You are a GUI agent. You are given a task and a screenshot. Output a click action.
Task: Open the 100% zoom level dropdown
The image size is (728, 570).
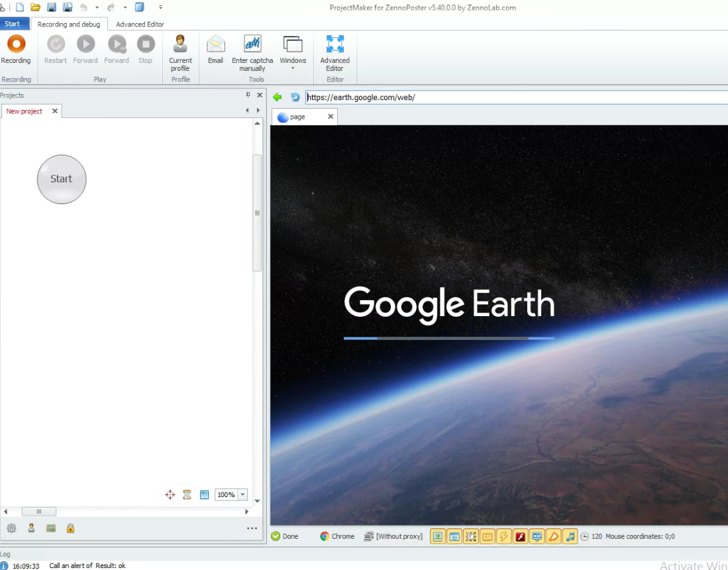click(x=242, y=494)
